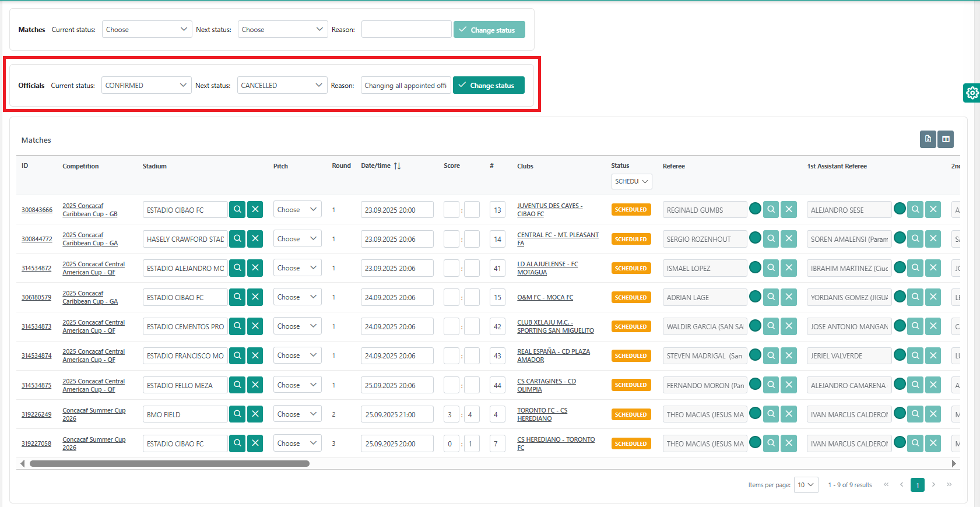
Task: Toggle the green circle beside JERIEL VALVERDE
Action: point(900,355)
